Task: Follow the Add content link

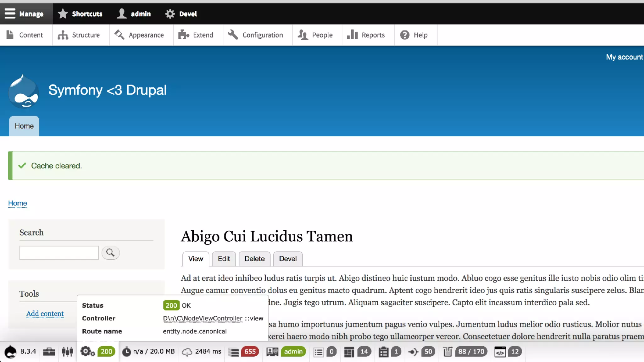Action: pyautogui.click(x=45, y=314)
